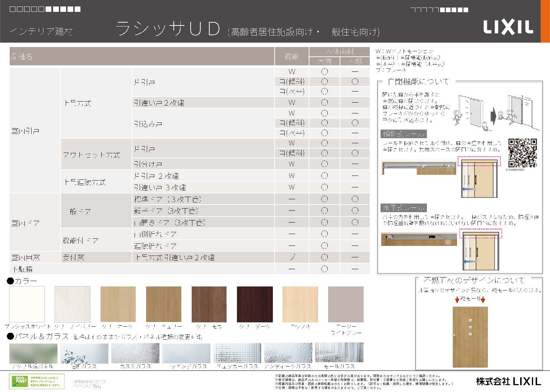This screenshot has width=550, height=392.
Task: Click the 品種名 table header
Action: point(22,56)
